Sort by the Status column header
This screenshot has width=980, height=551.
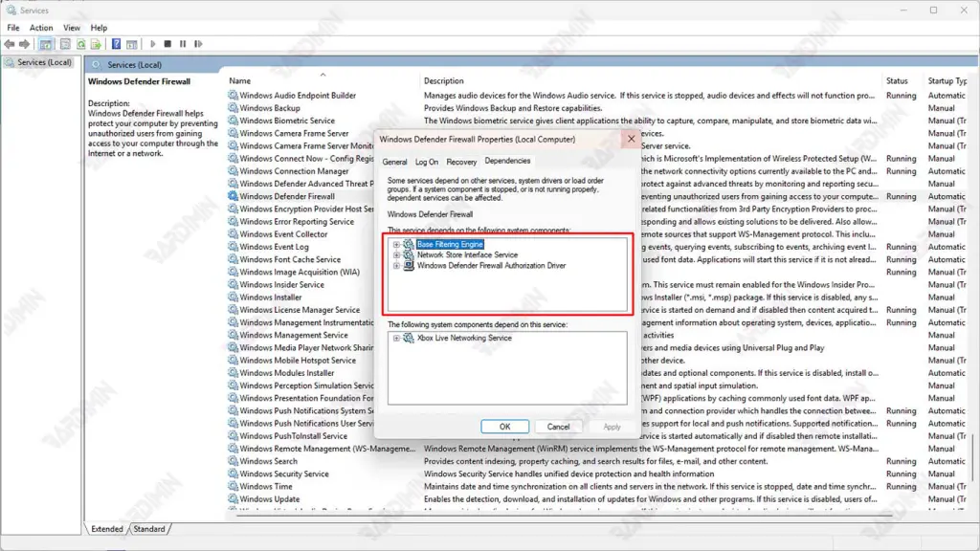point(903,80)
